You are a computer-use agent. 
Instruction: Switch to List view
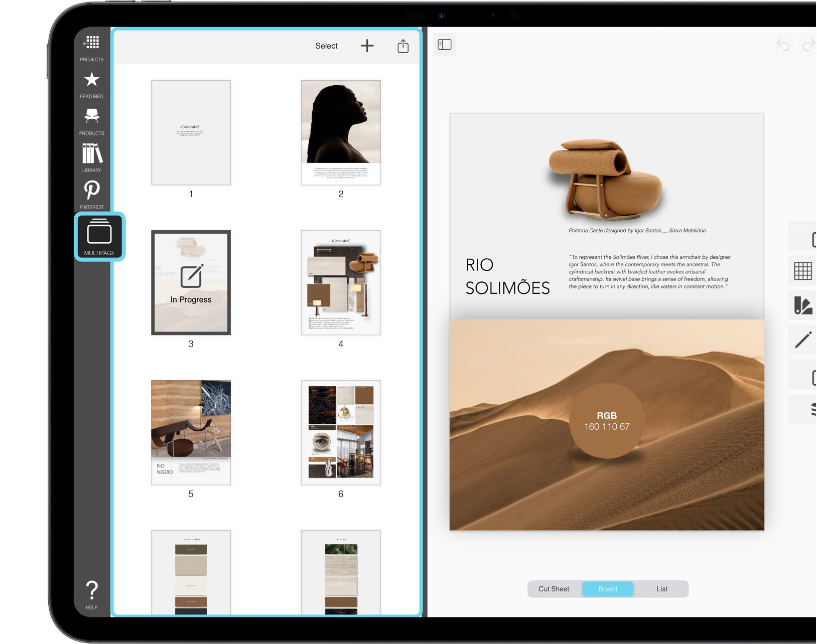(x=662, y=589)
